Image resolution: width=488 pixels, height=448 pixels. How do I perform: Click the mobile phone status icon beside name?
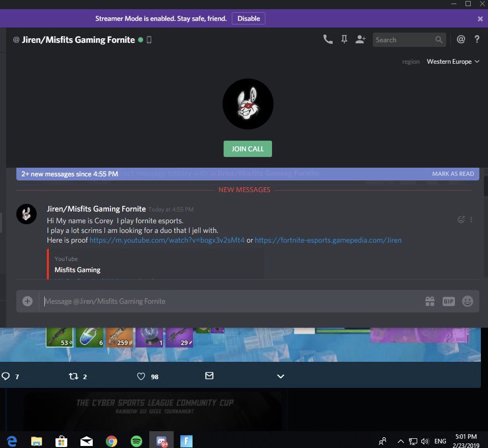point(149,40)
